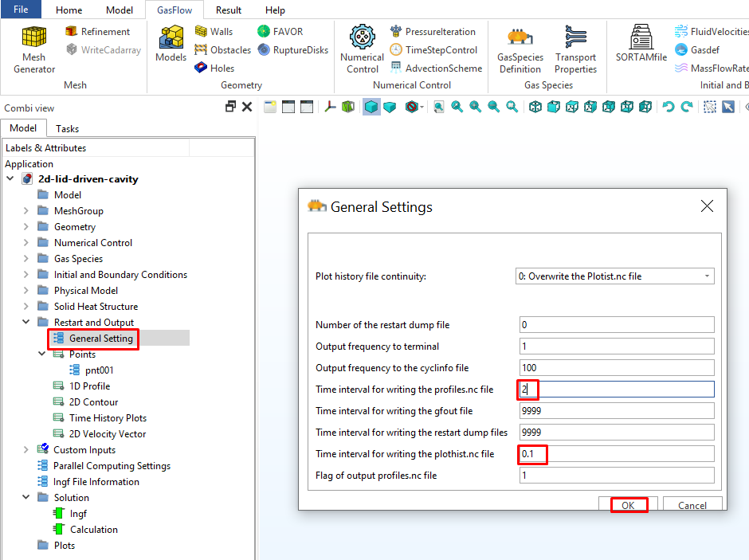Open GasSpecies Definition
The width and height of the screenshot is (749, 560).
[x=520, y=48]
